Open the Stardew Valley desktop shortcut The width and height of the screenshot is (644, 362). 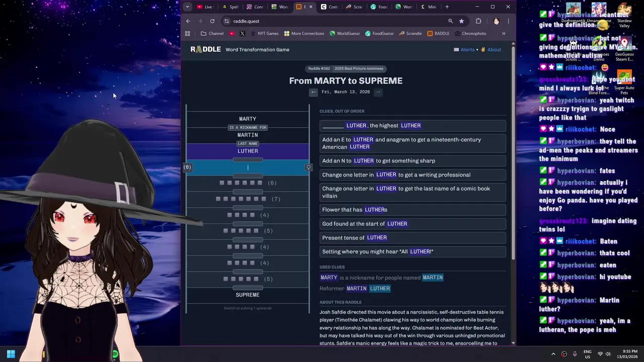click(x=624, y=15)
